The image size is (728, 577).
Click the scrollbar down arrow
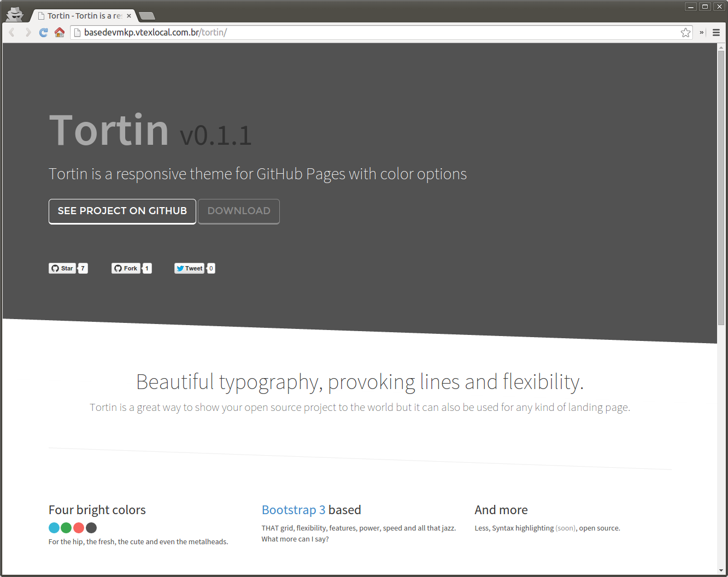[x=721, y=570]
